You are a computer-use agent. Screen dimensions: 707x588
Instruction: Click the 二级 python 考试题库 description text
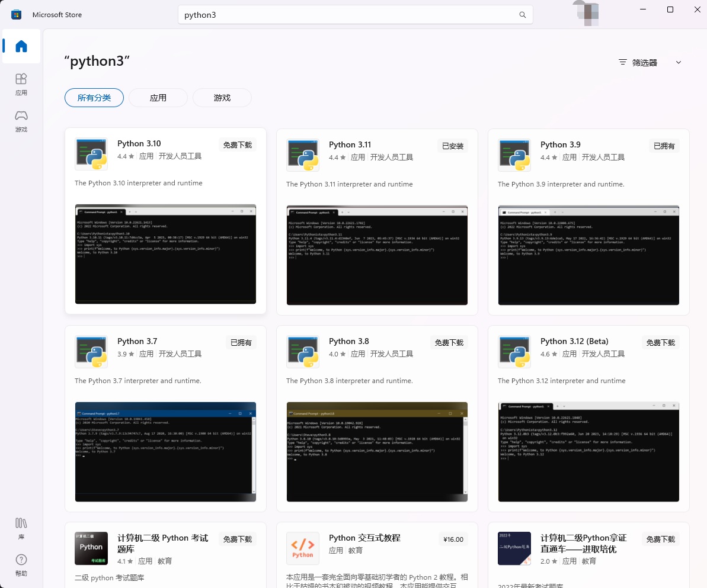110,577
